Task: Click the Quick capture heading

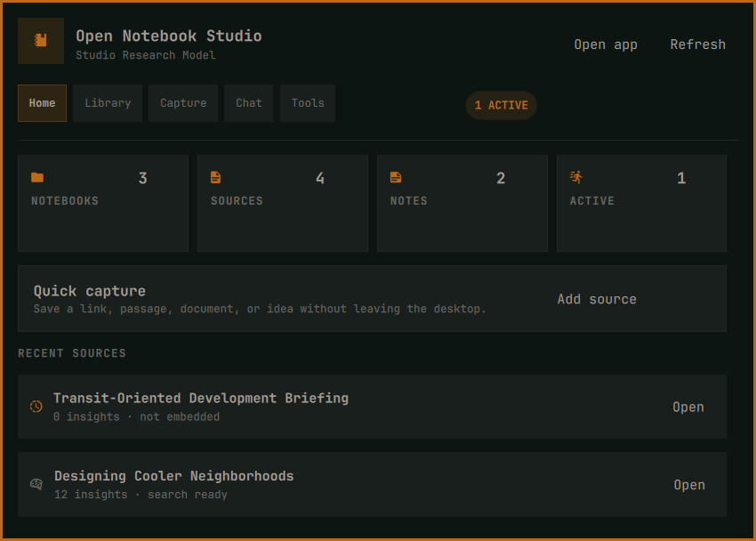Action: click(x=90, y=291)
